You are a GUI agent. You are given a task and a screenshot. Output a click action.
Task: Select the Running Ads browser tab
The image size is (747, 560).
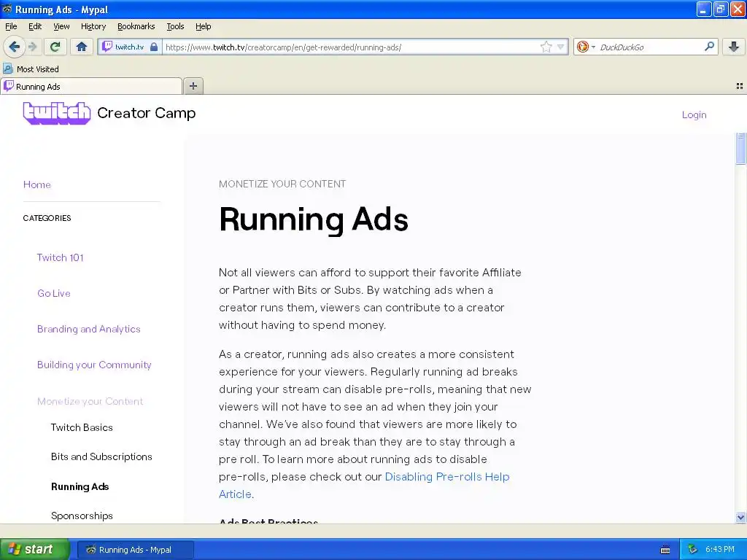91,86
